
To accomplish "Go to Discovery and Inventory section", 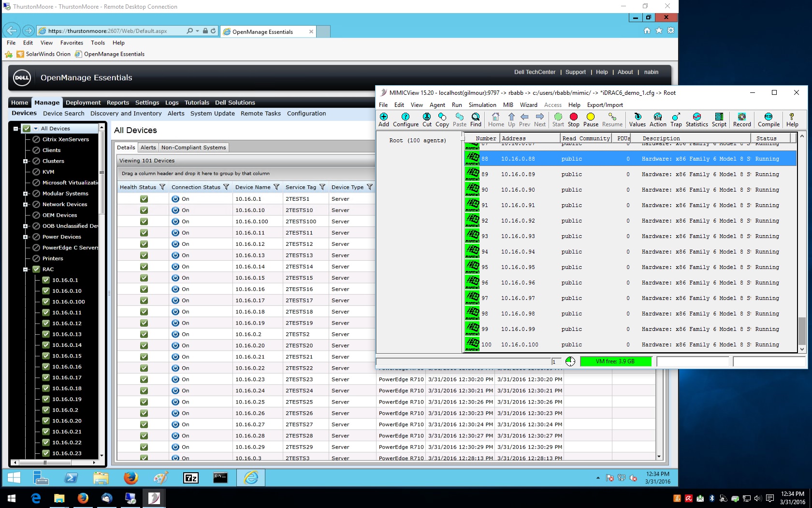I will click(126, 114).
